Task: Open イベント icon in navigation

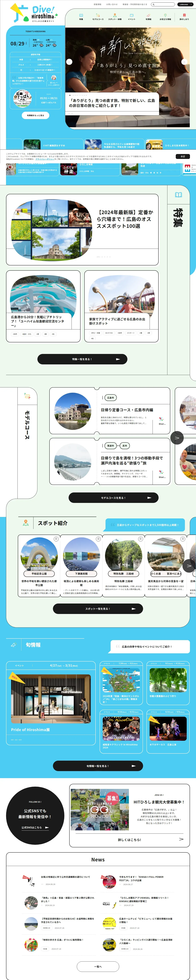Action: coord(132,17)
